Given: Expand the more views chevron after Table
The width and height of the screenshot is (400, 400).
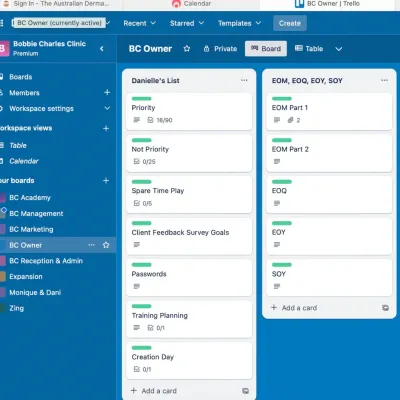Looking at the screenshot, I should coord(339,49).
